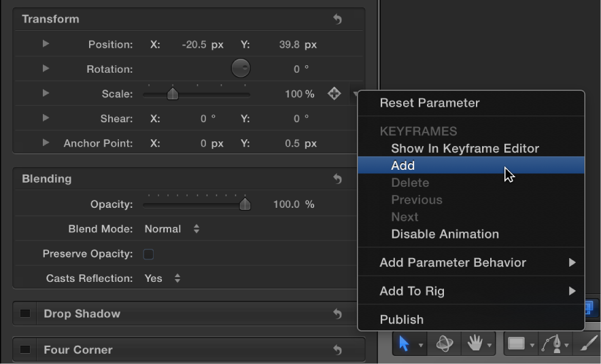Toggle the Preserve Opacity checkbox
This screenshot has width=601, height=364.
(x=148, y=254)
